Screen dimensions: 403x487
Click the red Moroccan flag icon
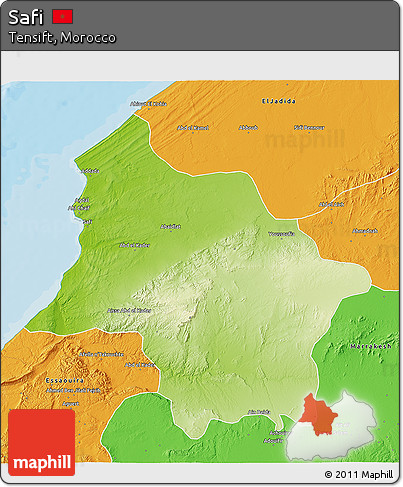pos(62,17)
